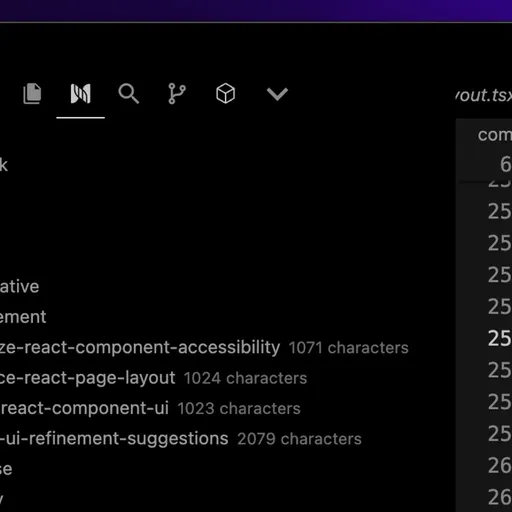Click the 1071 characters label
Image resolution: width=512 pixels, height=512 pixels.
[348, 348]
